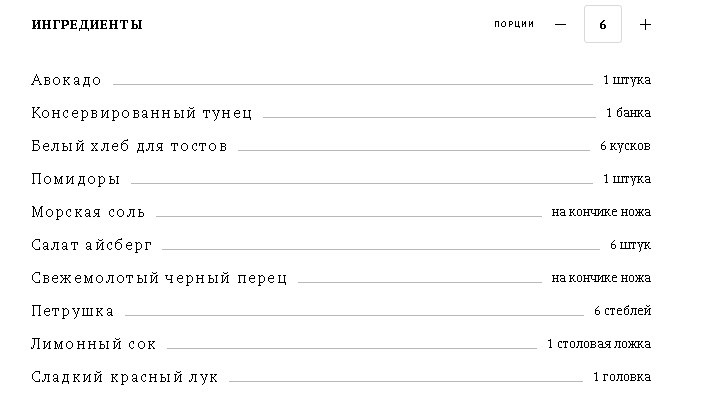This screenshot has height=406, width=701.
Task: Click the "6 стеблей" parsley quantity
Action: coord(622,311)
